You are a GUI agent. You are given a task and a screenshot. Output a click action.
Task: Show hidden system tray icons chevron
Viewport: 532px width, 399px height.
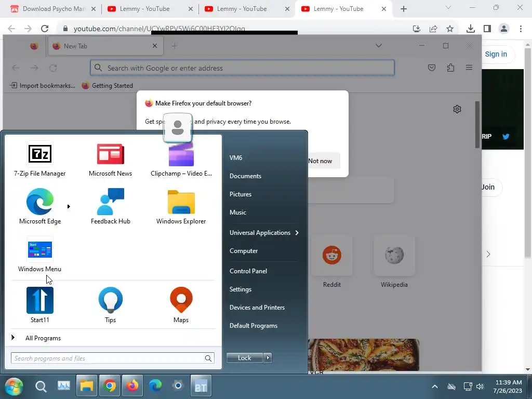coord(435,387)
